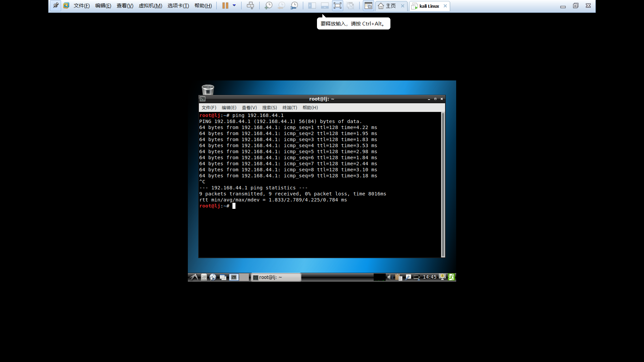Open terminal 终端(T) menu
Image resolution: width=644 pixels, height=362 pixels.
point(289,108)
